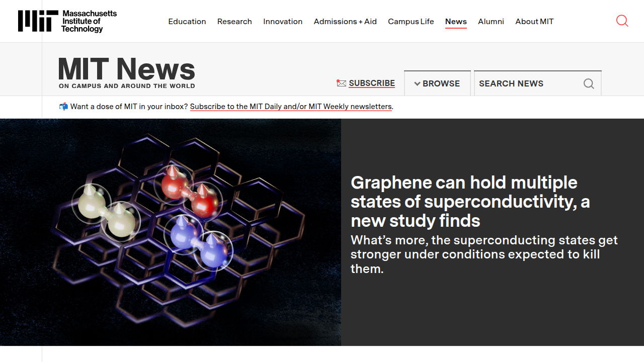Open the MIT Daily and Weekly newsletters link
Image resolution: width=644 pixels, height=362 pixels.
click(291, 107)
